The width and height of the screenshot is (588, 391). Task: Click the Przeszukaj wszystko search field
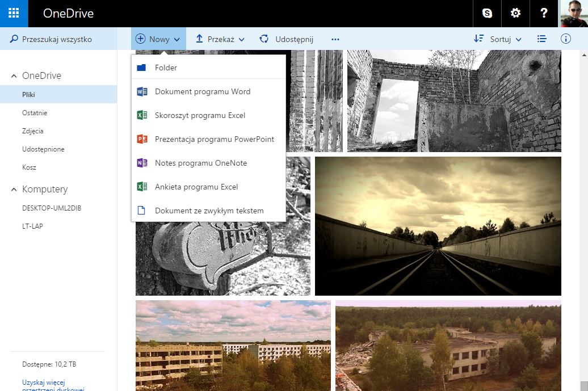[x=57, y=39]
